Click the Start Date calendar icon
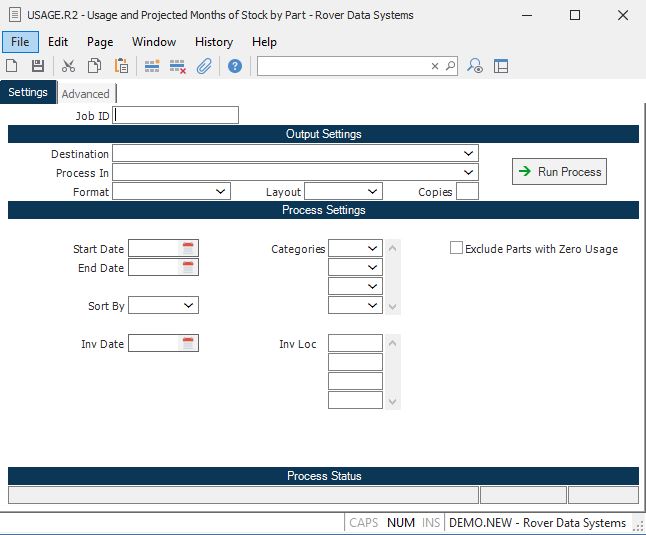This screenshot has width=646, height=535. pyautogui.click(x=188, y=248)
